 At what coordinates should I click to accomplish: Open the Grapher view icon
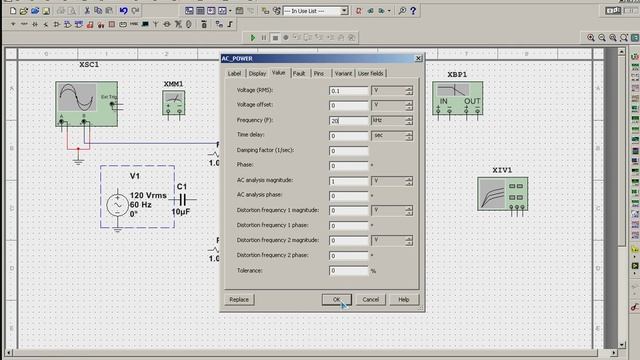point(222,11)
